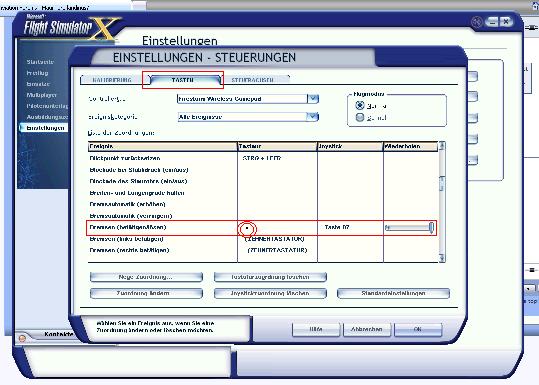
Task: Open Freiflug in the left sidebar
Action: pos(37,73)
